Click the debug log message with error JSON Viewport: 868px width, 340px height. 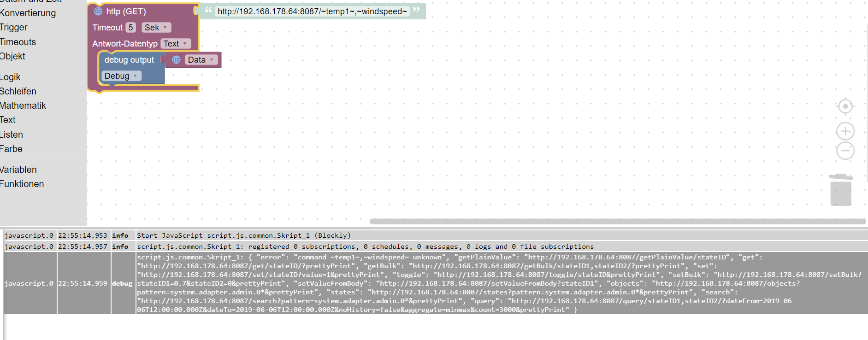[x=502, y=283]
